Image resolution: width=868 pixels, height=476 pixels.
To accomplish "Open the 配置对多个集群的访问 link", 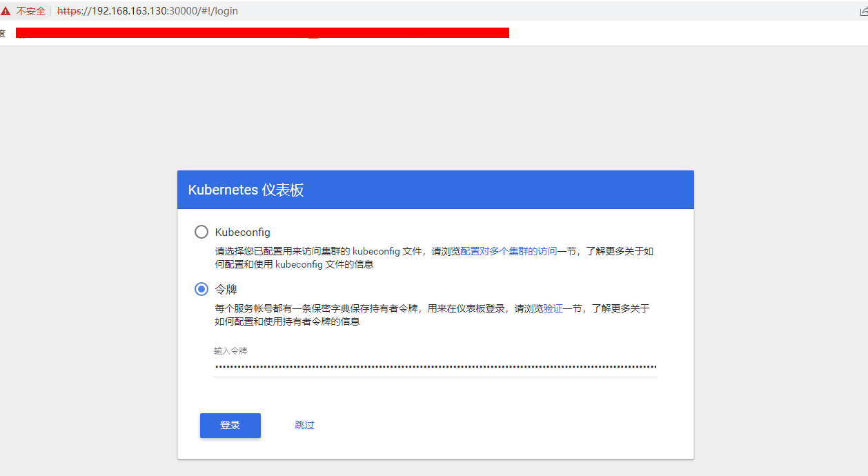I will coord(509,251).
